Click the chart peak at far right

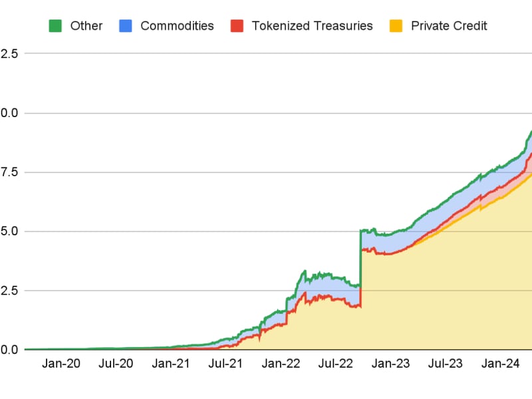click(529, 133)
